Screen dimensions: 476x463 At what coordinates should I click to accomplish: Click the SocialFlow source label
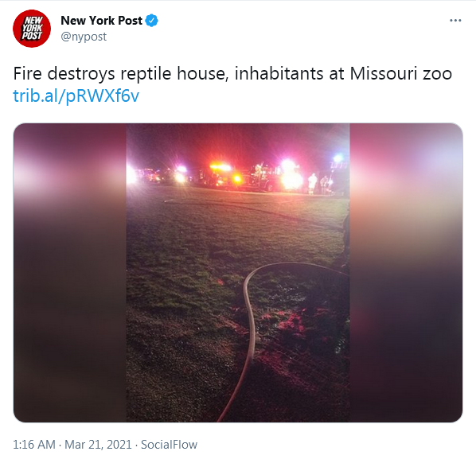pyautogui.click(x=169, y=445)
